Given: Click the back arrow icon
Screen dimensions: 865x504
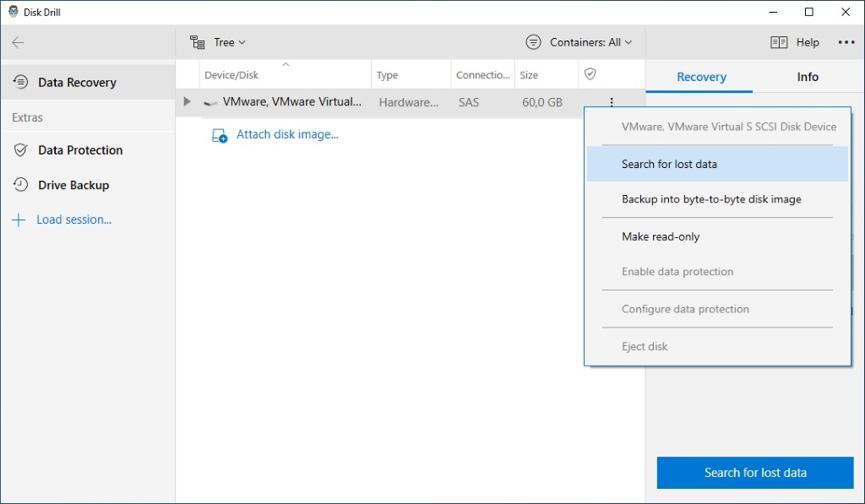Looking at the screenshot, I should tap(18, 42).
